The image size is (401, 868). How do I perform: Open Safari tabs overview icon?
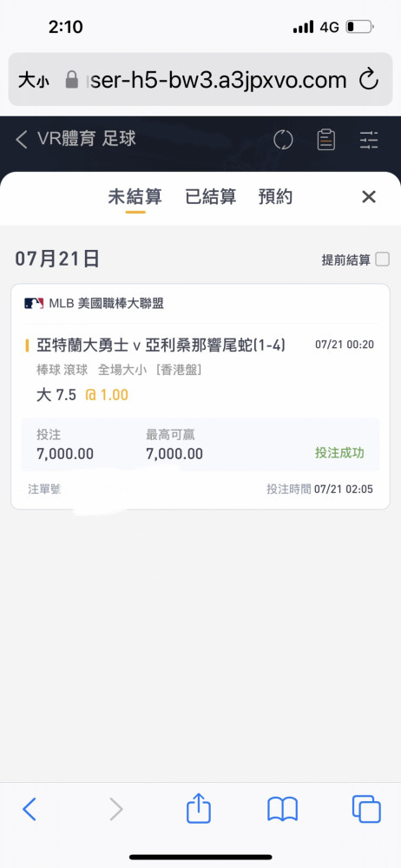click(366, 809)
